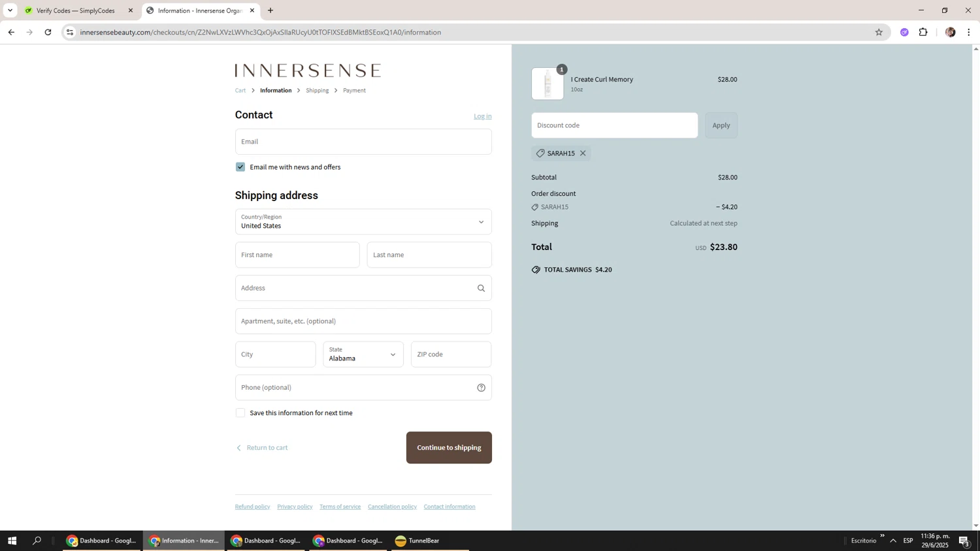
Task: Open the Refund policy link
Action: [x=252, y=507]
